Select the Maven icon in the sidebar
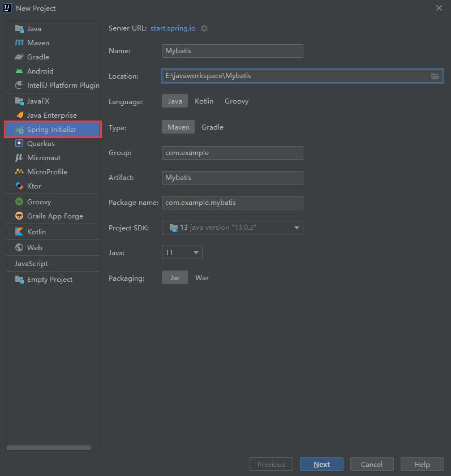 [19, 43]
